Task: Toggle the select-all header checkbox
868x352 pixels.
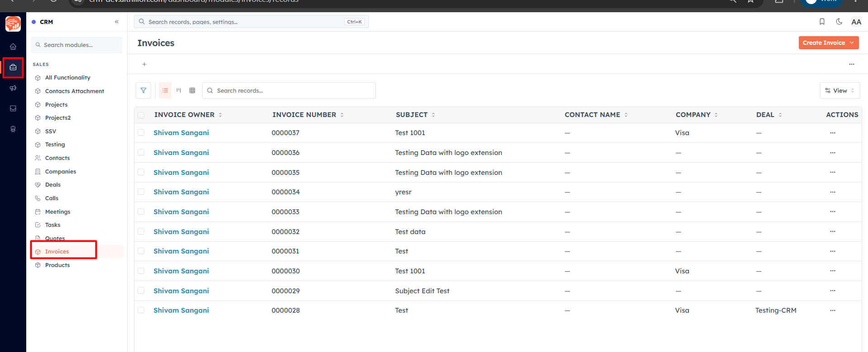Action: tap(141, 115)
